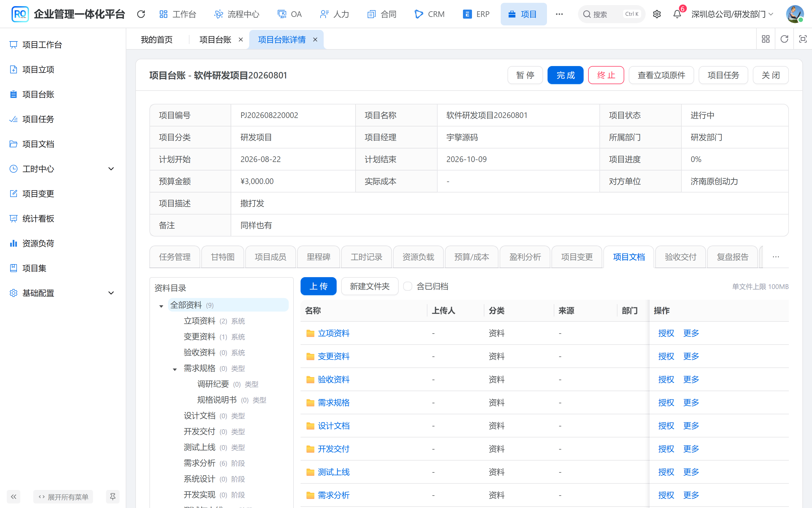Expand the 基础配置 sidebar menu chevron
812x508 pixels.
[111, 293]
